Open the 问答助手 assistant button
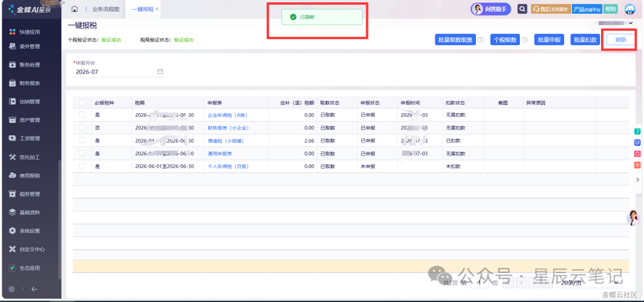The image size is (644, 302). (491, 9)
